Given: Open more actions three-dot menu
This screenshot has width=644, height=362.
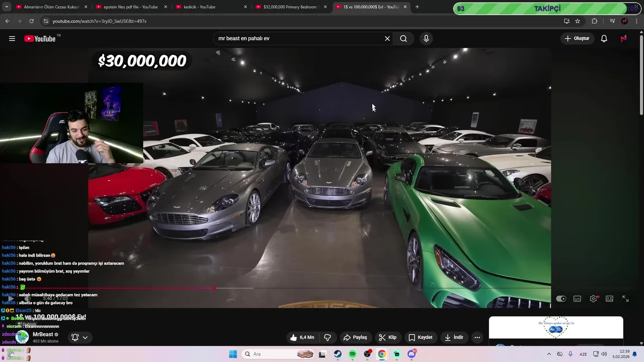Looking at the screenshot, I should (477, 337).
